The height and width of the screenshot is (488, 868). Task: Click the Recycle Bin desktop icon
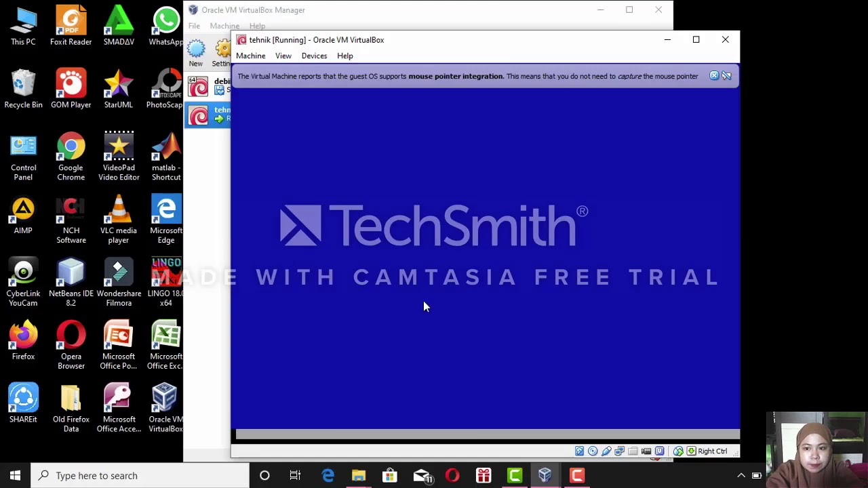point(23,89)
